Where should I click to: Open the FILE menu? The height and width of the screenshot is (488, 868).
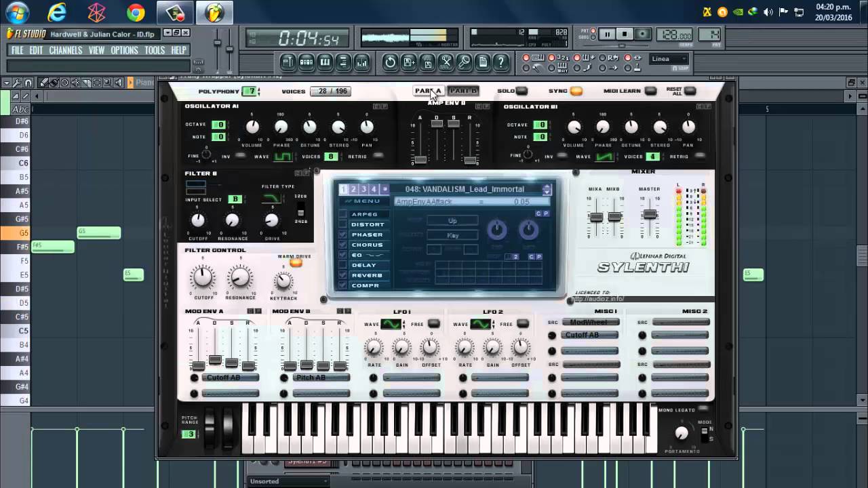click(x=17, y=50)
